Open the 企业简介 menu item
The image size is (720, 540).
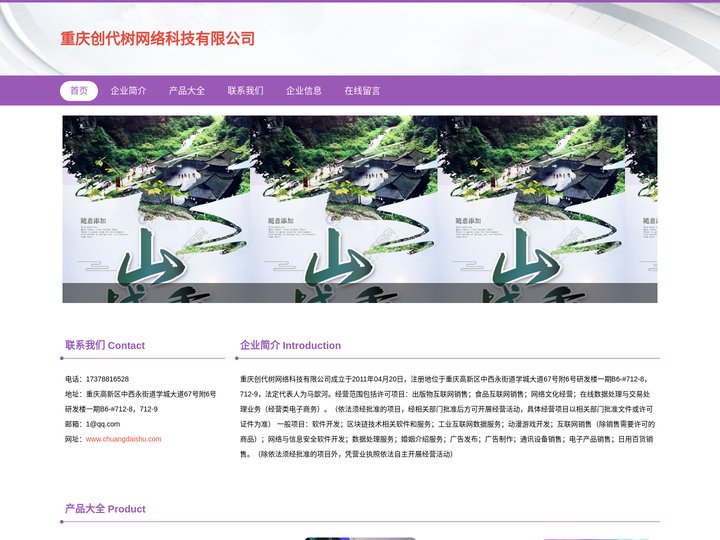click(128, 90)
